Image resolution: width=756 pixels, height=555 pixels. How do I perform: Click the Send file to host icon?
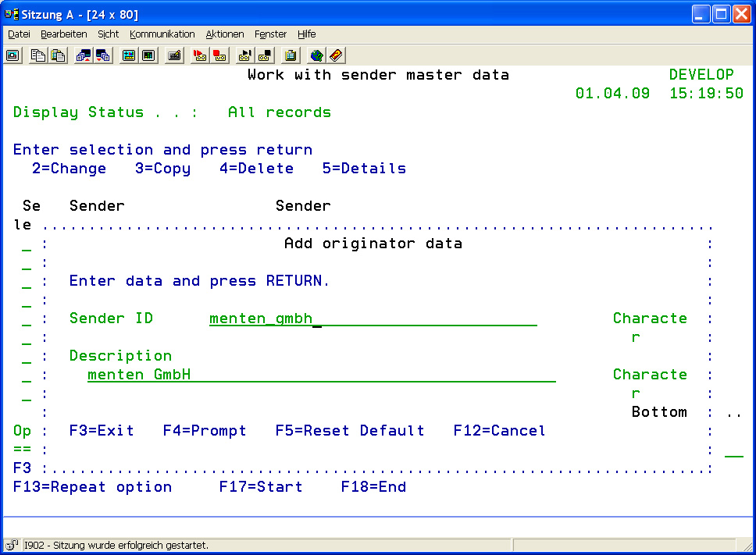(x=84, y=55)
